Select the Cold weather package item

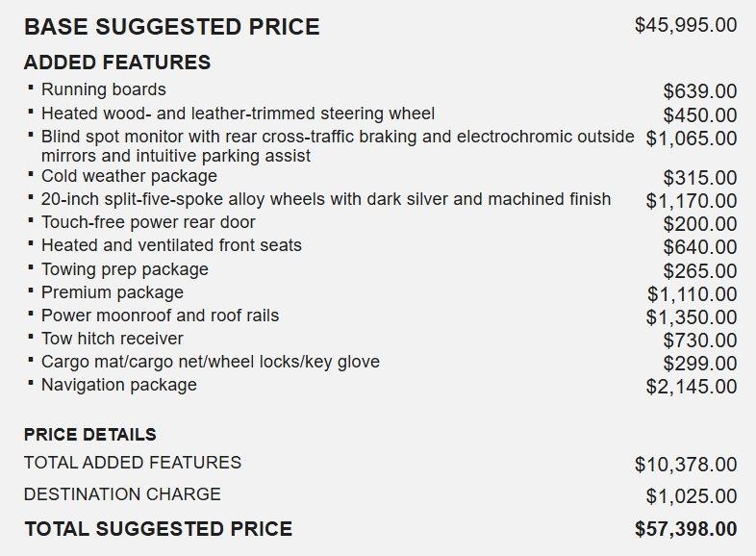point(129,176)
